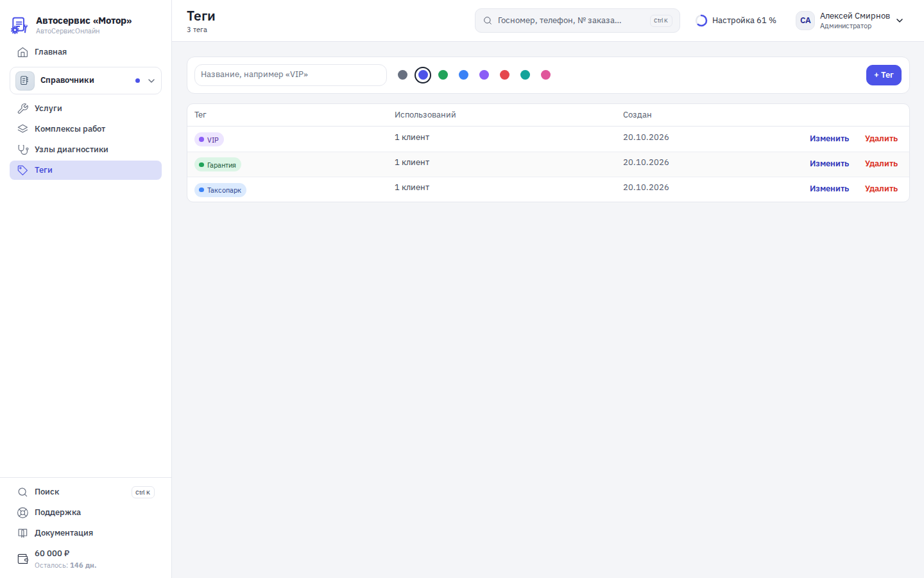The image size is (924, 578).
Task: Click Удалить for the VIP tag
Action: point(881,139)
